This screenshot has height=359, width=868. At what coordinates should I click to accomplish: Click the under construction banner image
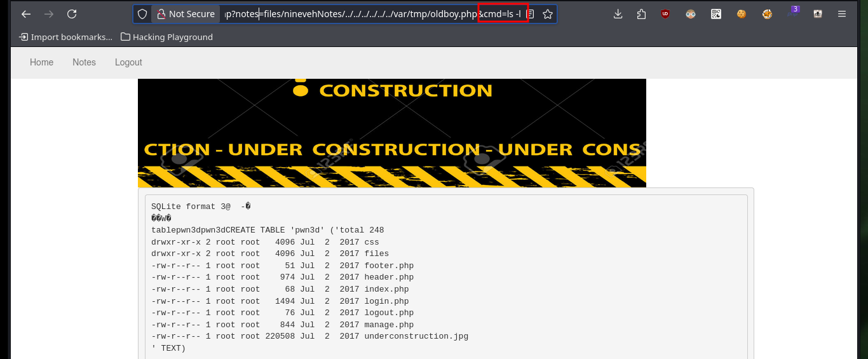392,133
